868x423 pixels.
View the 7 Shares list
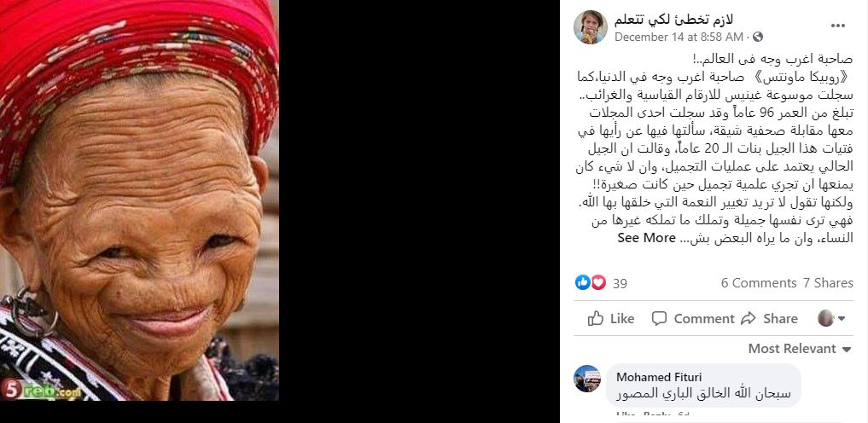828,283
